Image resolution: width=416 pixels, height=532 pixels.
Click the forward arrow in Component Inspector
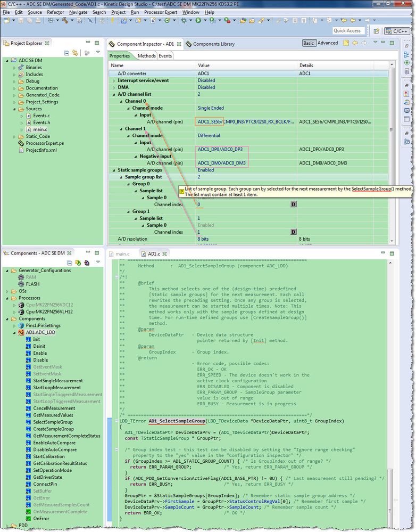[364, 43]
